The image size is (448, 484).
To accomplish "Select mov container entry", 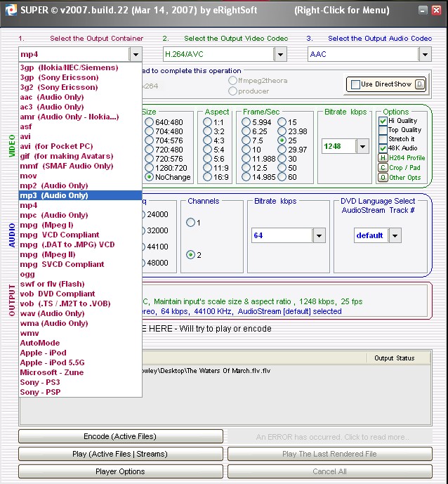I will 80,176.
